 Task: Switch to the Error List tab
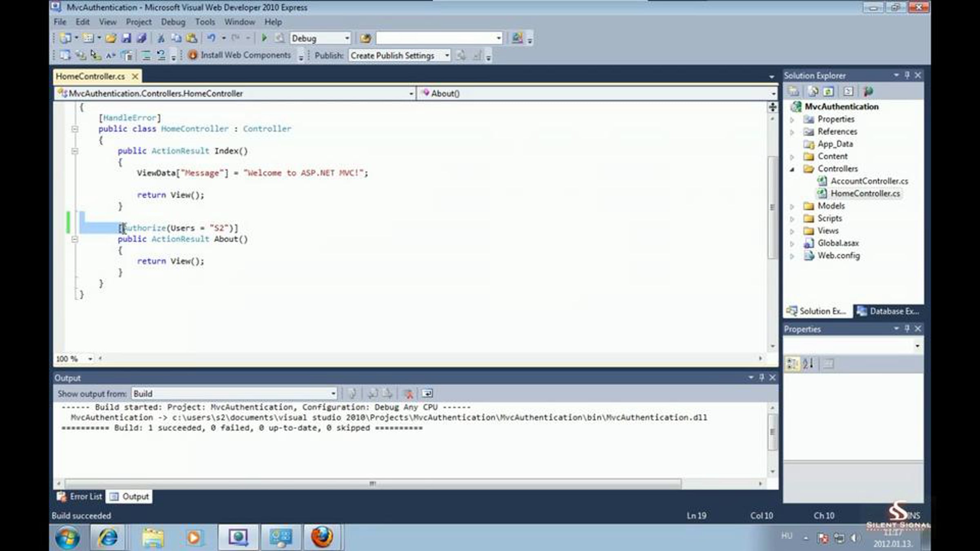(80, 496)
